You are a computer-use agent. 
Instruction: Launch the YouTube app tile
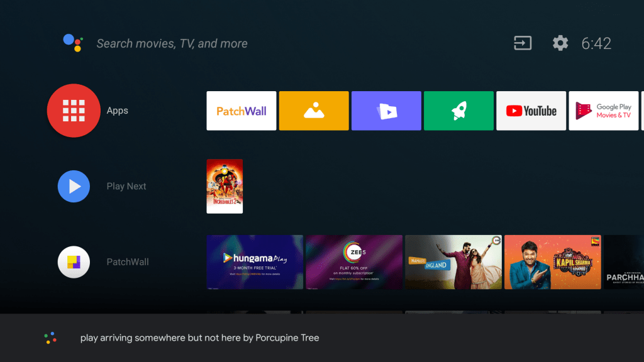click(531, 111)
